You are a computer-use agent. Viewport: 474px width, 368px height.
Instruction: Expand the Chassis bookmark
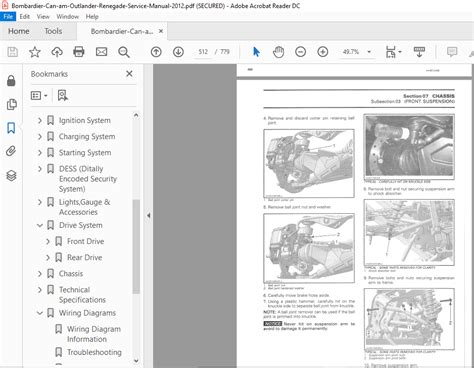[x=40, y=273]
